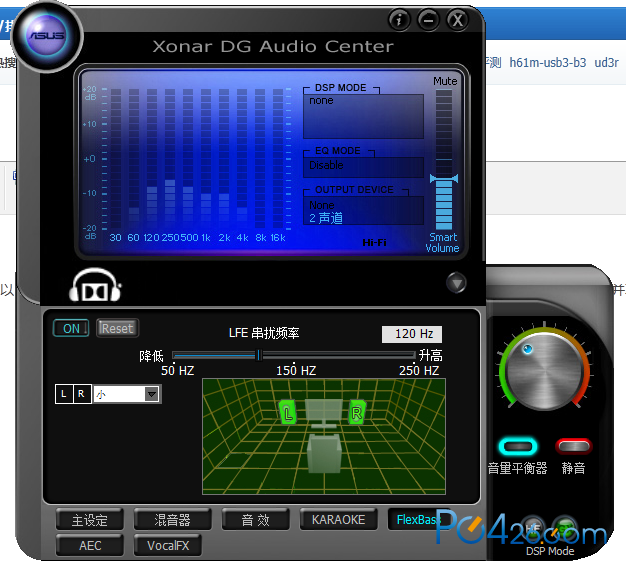Switch to the FlexBass tab
Screen dimensions: 626x563
click(417, 520)
